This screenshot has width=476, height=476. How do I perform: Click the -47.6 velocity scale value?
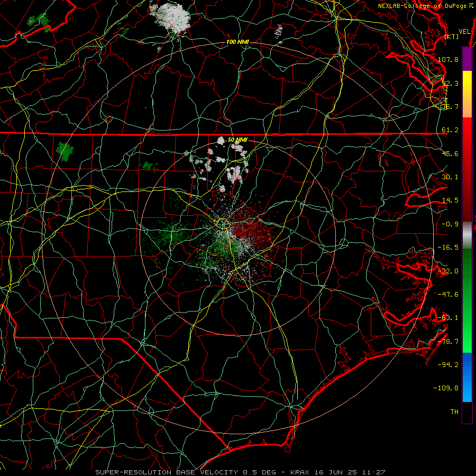(448, 295)
